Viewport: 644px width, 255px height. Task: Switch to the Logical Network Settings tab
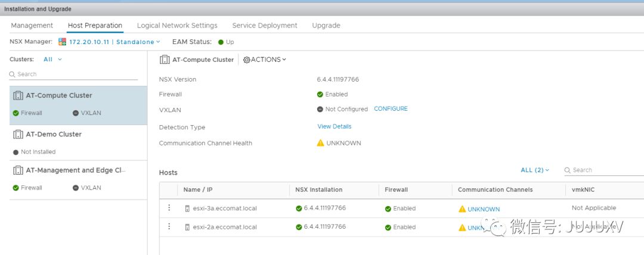177,26
